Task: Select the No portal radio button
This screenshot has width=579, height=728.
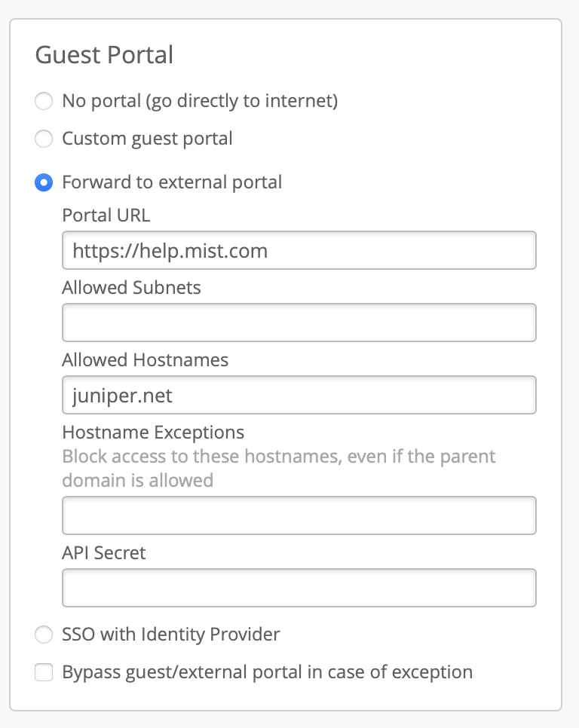Action: click(x=44, y=100)
